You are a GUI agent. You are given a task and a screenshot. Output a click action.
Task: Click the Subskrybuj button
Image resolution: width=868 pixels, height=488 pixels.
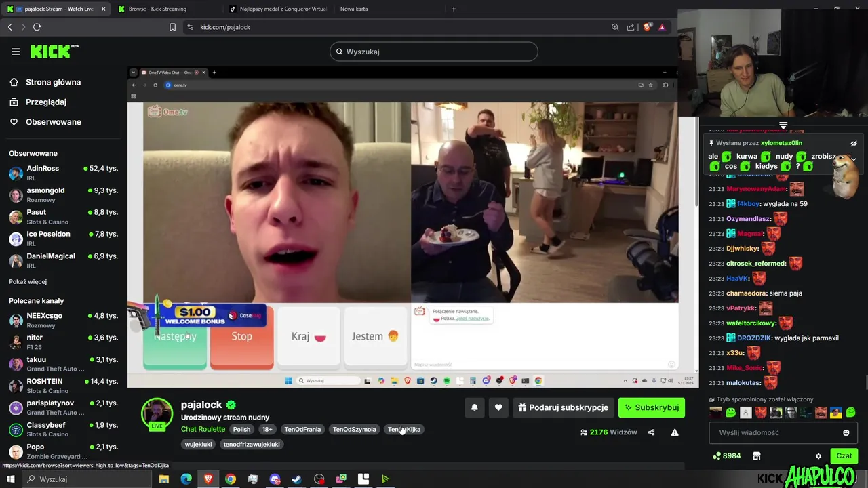pyautogui.click(x=652, y=407)
